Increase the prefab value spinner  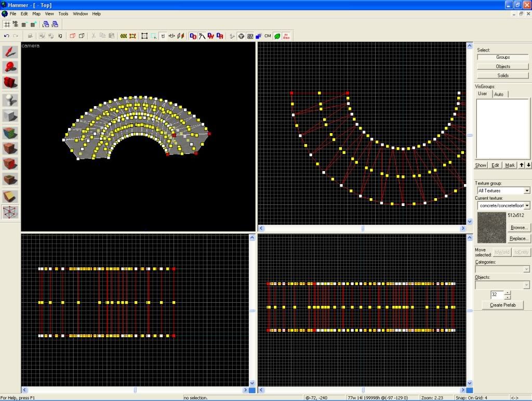tap(508, 292)
